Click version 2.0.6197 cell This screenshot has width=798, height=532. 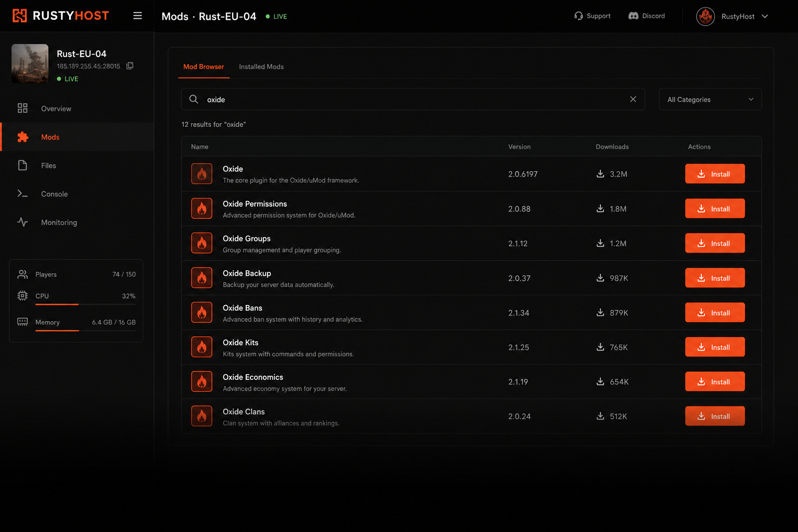523,174
